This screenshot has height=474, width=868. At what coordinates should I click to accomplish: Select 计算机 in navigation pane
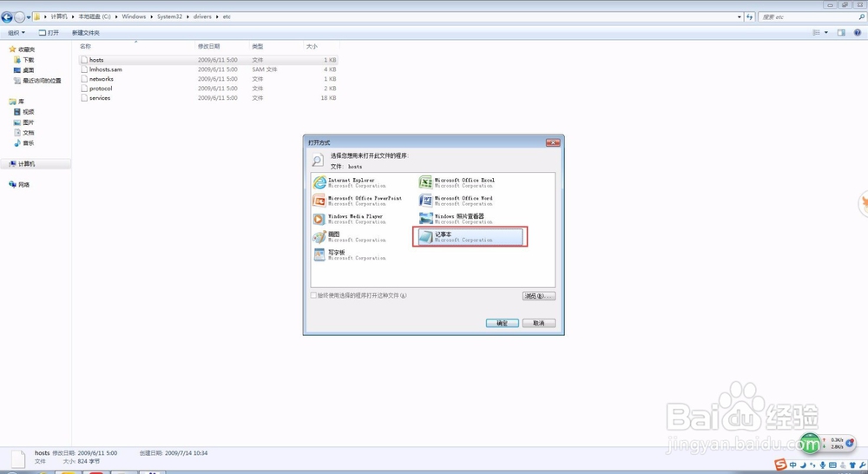(x=36, y=164)
